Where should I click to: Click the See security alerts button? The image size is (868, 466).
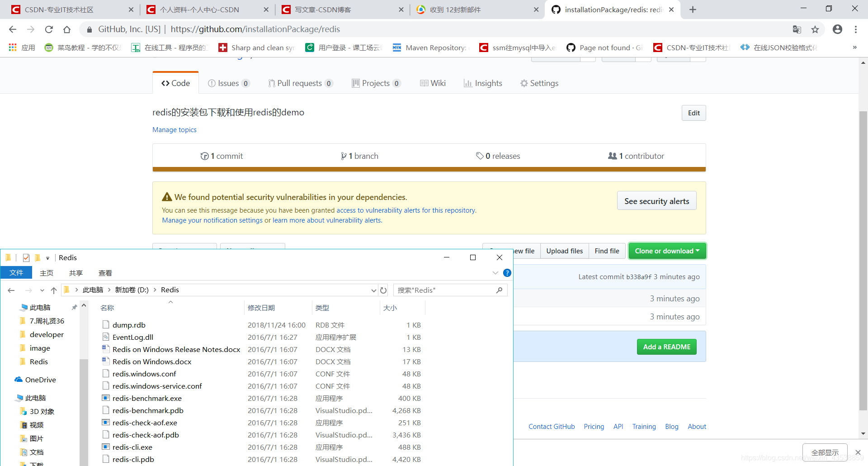point(656,201)
